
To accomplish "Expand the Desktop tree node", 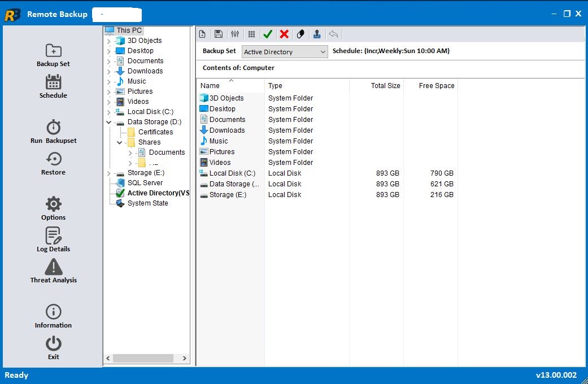I will point(109,51).
